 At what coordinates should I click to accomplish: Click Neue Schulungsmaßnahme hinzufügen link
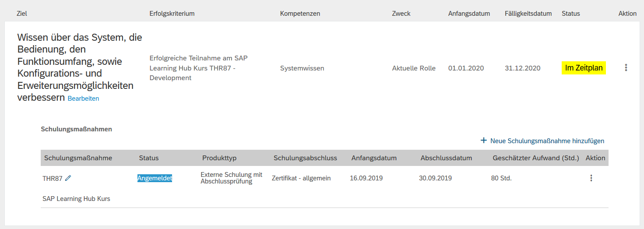coord(547,141)
